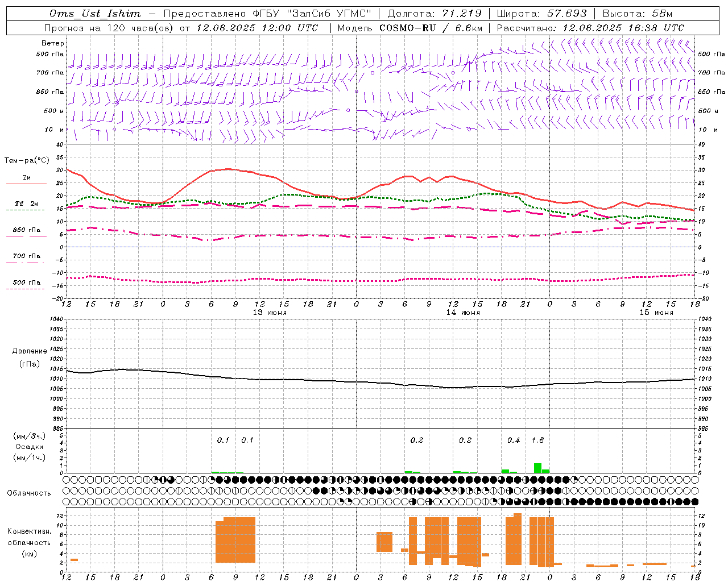Image resolution: width=728 pixels, height=582 pixels.
Task: Click the 14 июня date label
Action: (x=463, y=313)
